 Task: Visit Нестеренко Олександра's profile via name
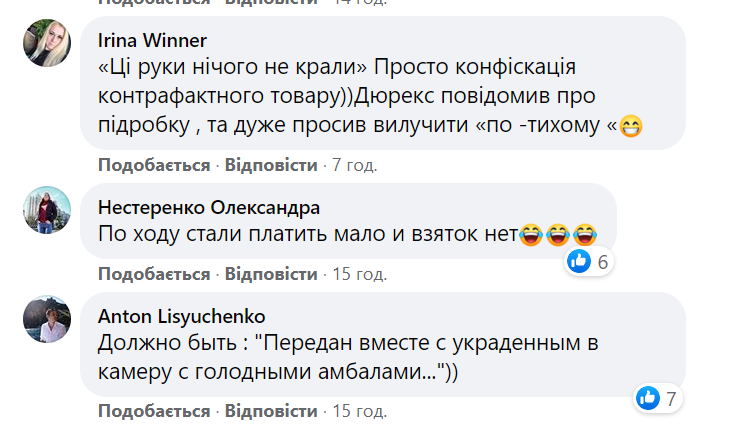(x=209, y=208)
